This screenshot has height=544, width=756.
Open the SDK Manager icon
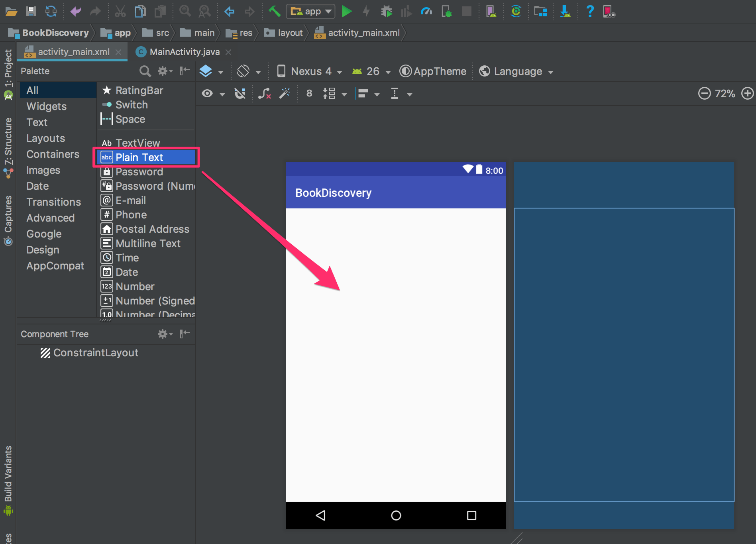click(x=566, y=11)
